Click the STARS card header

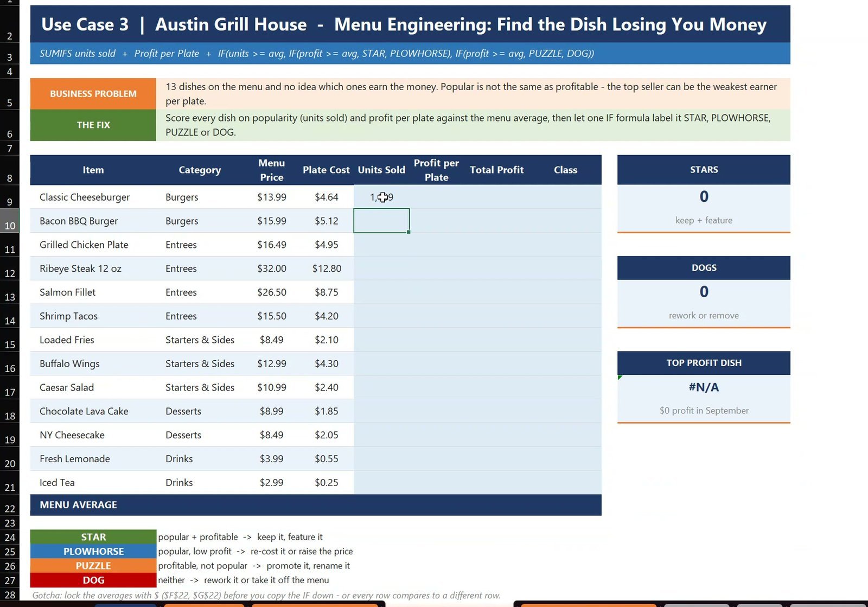click(704, 170)
